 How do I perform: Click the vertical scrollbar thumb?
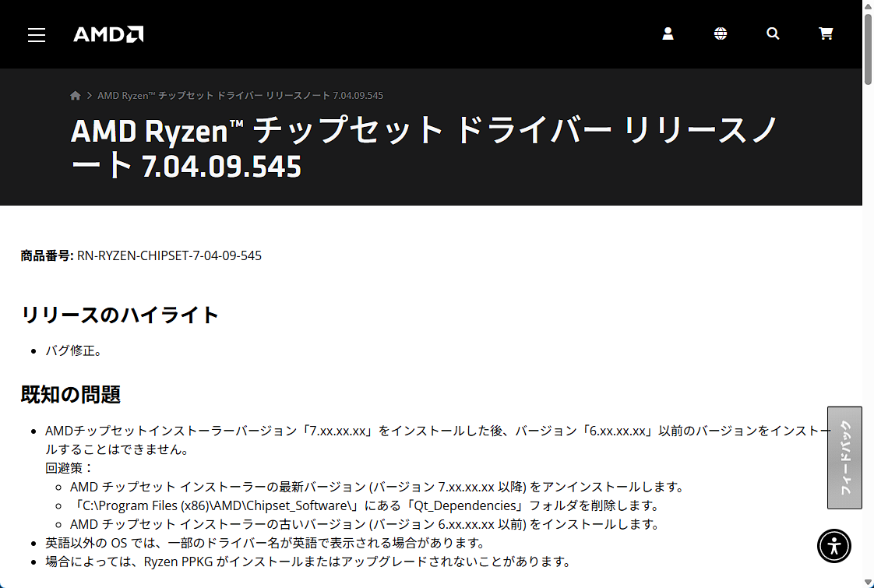(x=868, y=50)
